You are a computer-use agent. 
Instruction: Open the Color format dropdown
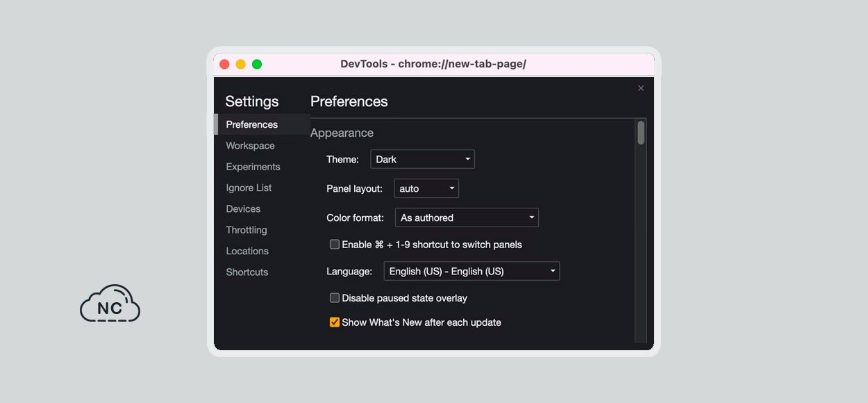click(467, 217)
